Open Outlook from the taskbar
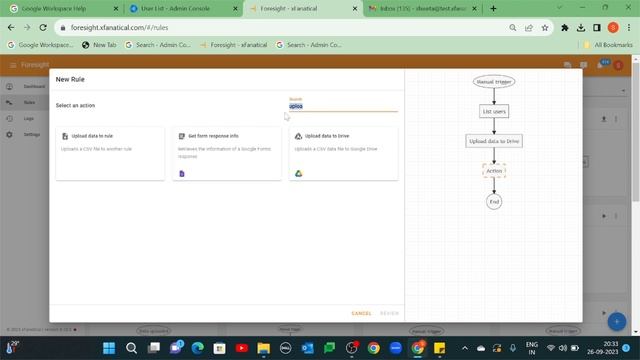 (307, 348)
